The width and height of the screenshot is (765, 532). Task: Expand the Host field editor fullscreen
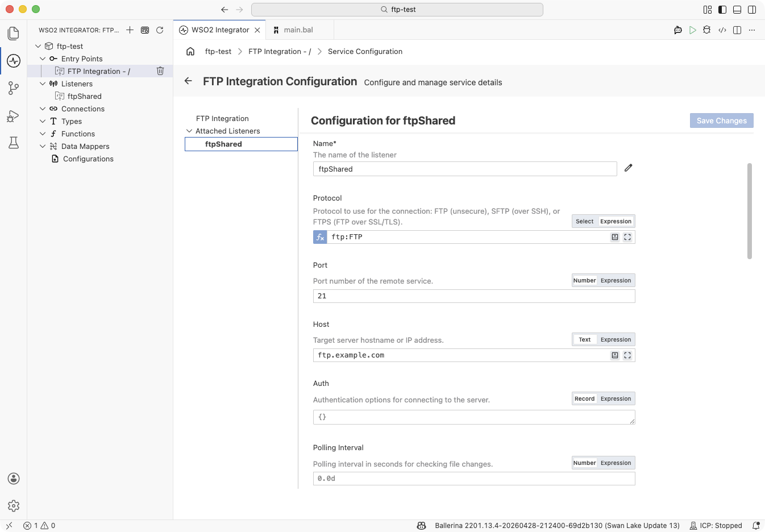point(627,355)
